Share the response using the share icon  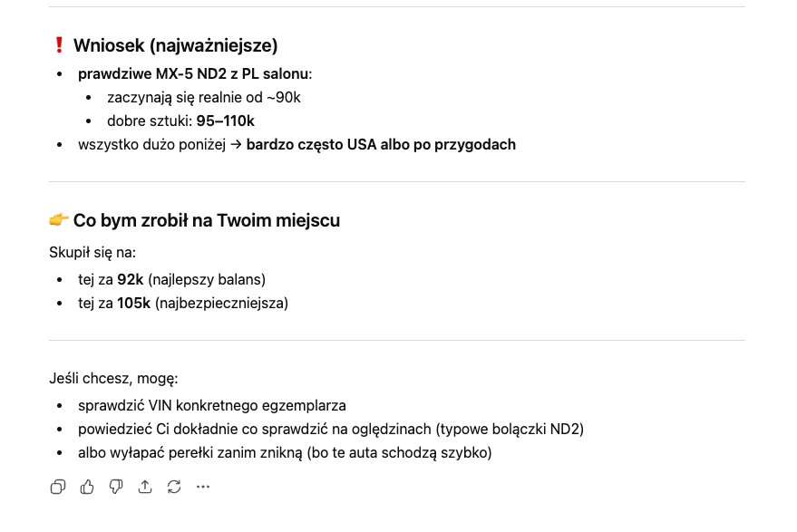(x=145, y=487)
